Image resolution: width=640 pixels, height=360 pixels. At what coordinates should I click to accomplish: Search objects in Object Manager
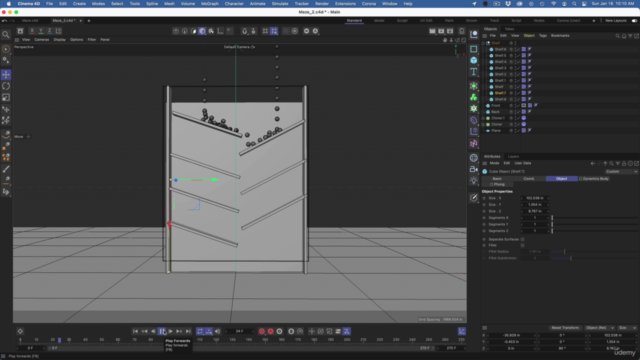617,36
